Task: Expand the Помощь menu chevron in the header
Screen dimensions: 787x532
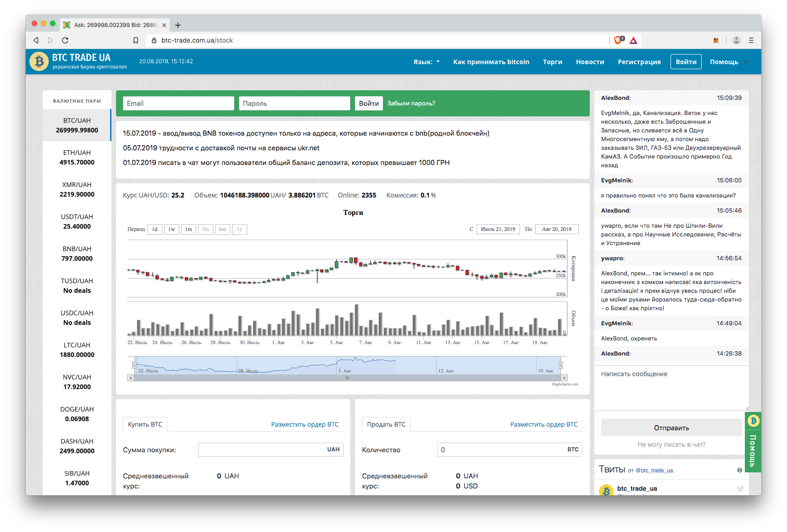Action: point(746,62)
